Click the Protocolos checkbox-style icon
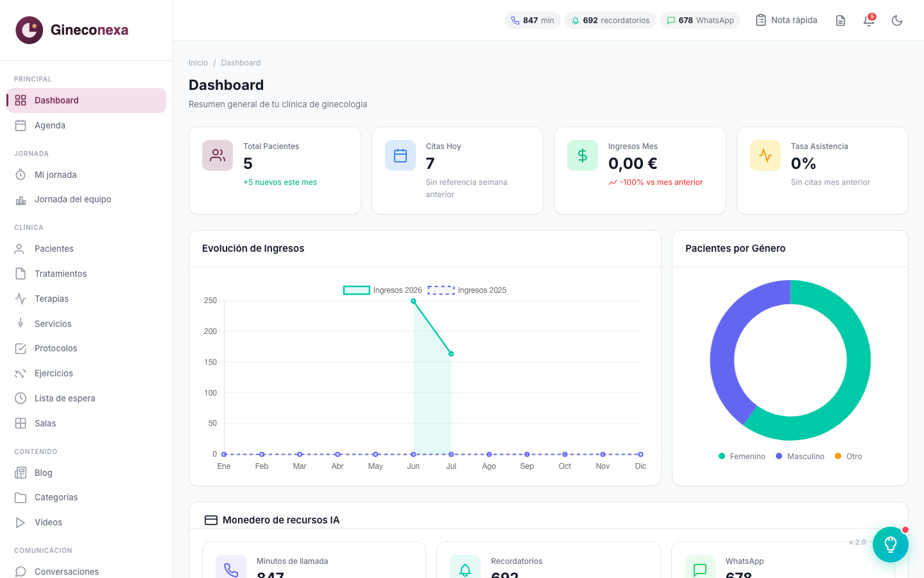The width and height of the screenshot is (924, 578). click(x=21, y=348)
